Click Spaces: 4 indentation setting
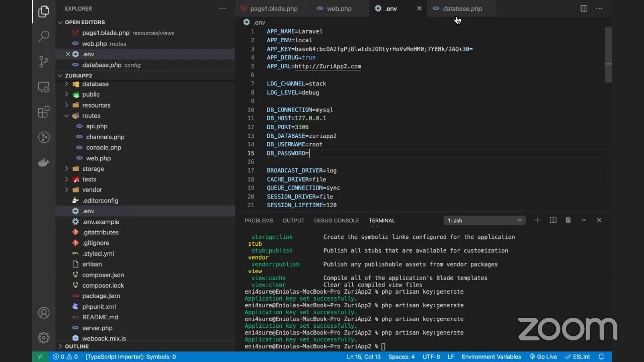The image size is (644, 362). click(401, 357)
